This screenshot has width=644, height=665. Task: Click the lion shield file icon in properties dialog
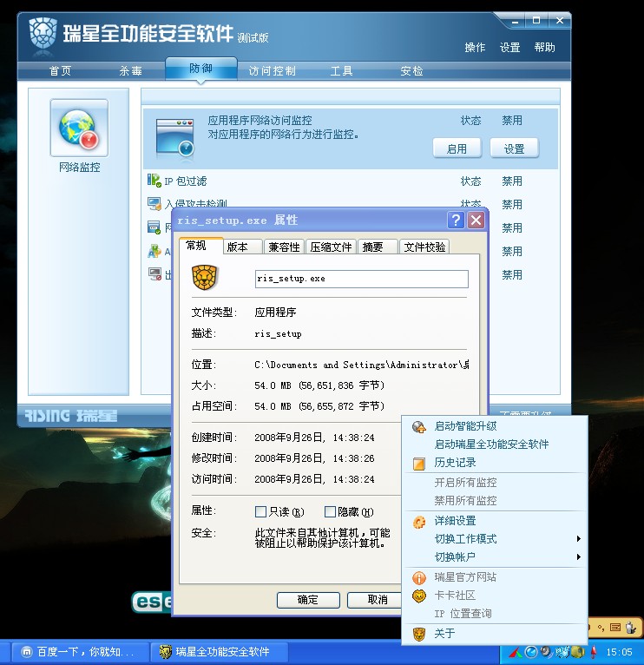pos(205,277)
